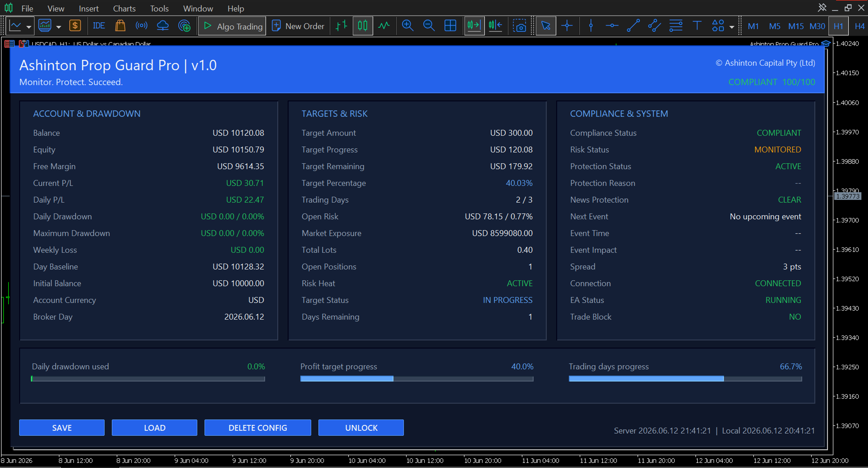Toggle chart auto-scroll to the end

[474, 26]
